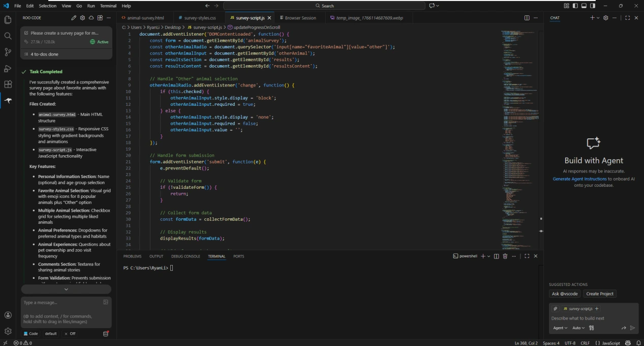Attach context with the paperclip icon

tap(555, 308)
